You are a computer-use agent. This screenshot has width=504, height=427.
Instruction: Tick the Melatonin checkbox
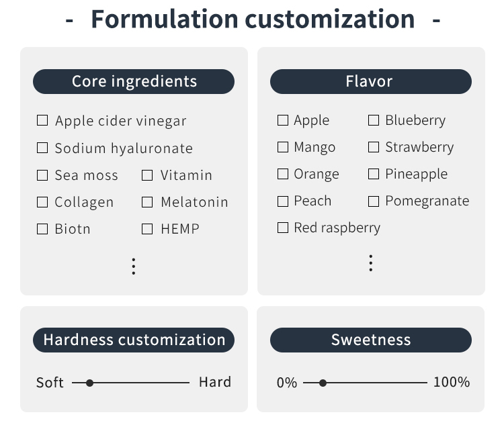pos(147,202)
